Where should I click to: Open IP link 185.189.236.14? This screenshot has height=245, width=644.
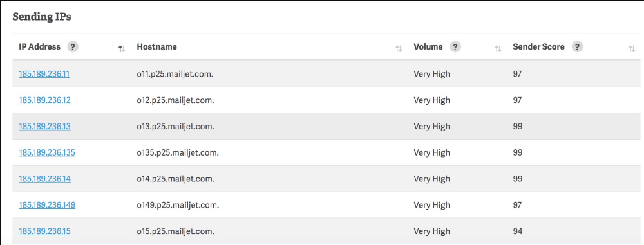[x=44, y=179]
